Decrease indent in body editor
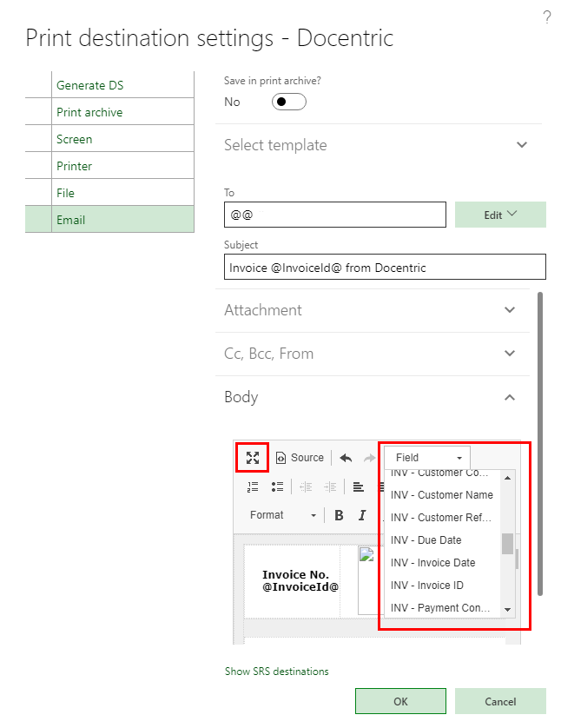The width and height of the screenshot is (561, 728). [306, 486]
